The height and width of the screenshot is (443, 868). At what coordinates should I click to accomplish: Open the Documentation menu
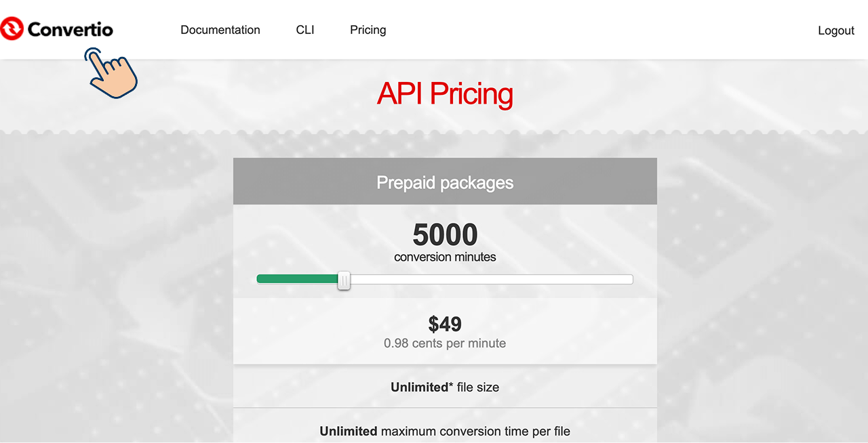[x=220, y=30]
